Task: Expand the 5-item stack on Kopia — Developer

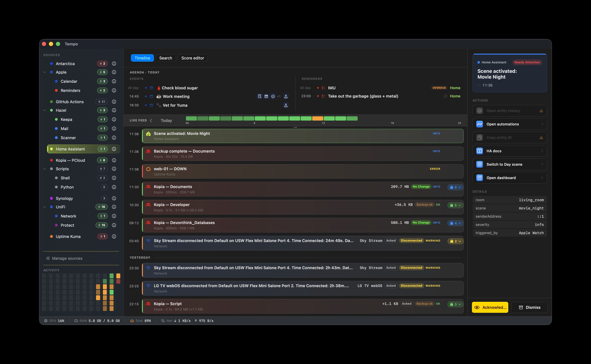Action: tap(455, 205)
